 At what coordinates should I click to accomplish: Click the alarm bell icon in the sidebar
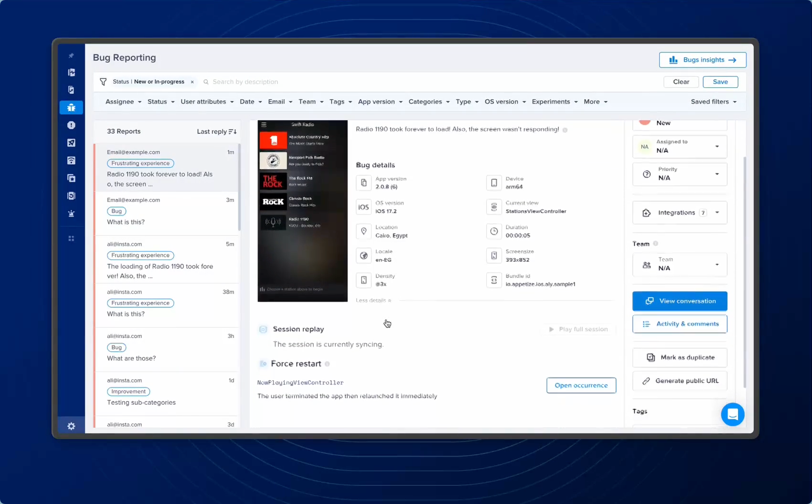coord(71,213)
